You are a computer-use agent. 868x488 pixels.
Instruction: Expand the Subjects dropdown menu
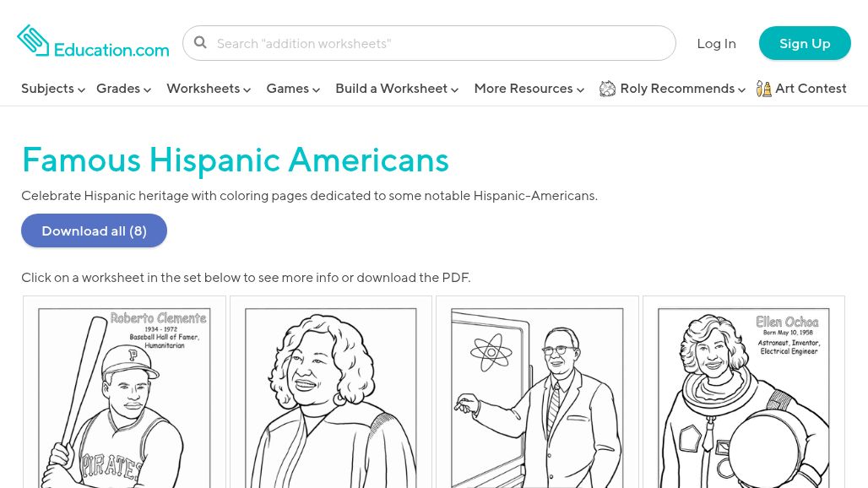[52, 89]
